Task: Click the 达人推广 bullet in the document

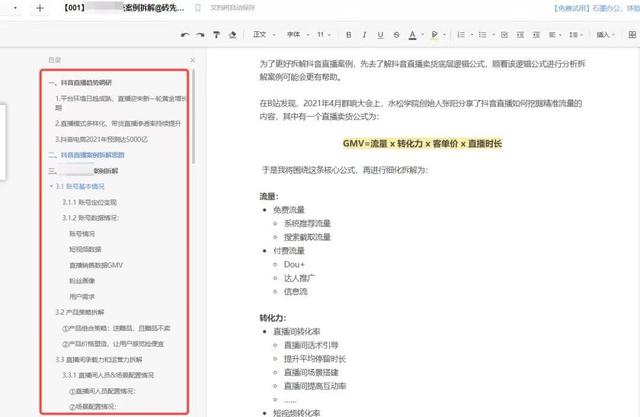Action: click(299, 278)
